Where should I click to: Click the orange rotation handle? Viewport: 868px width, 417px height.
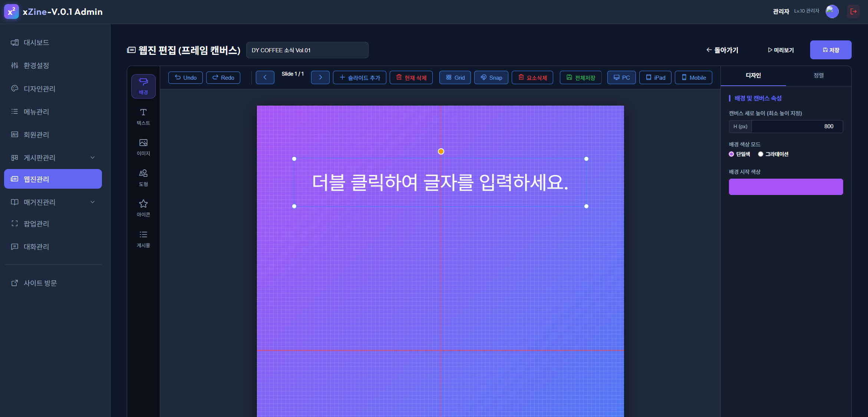[x=440, y=151]
